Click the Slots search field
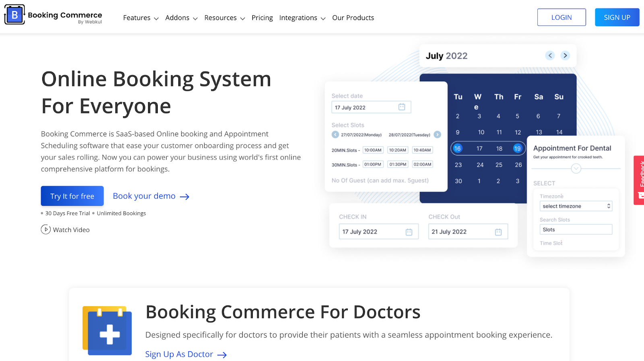The image size is (644, 361). [576, 230]
